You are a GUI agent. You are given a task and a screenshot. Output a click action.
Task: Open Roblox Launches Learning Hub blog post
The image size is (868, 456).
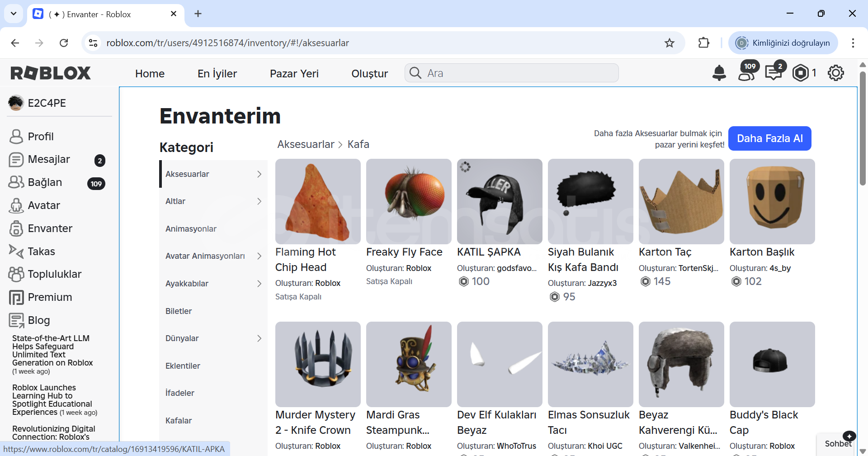point(55,400)
